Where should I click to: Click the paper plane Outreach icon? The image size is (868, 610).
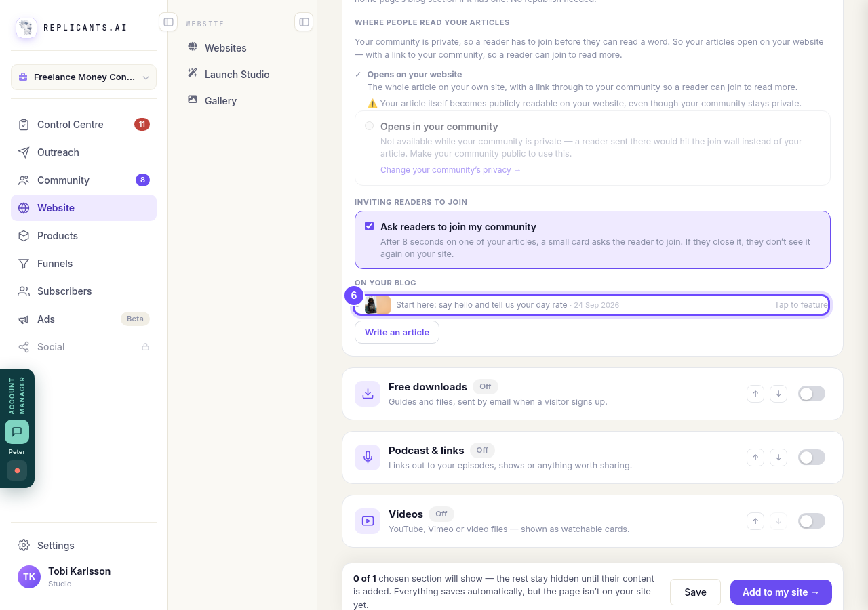[x=24, y=152]
